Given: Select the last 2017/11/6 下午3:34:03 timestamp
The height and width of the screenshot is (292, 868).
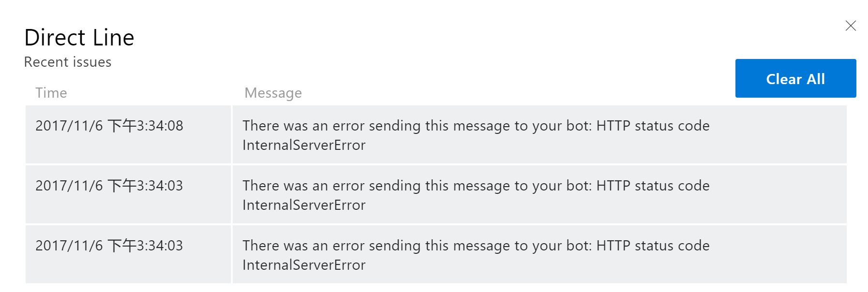Looking at the screenshot, I should [109, 245].
